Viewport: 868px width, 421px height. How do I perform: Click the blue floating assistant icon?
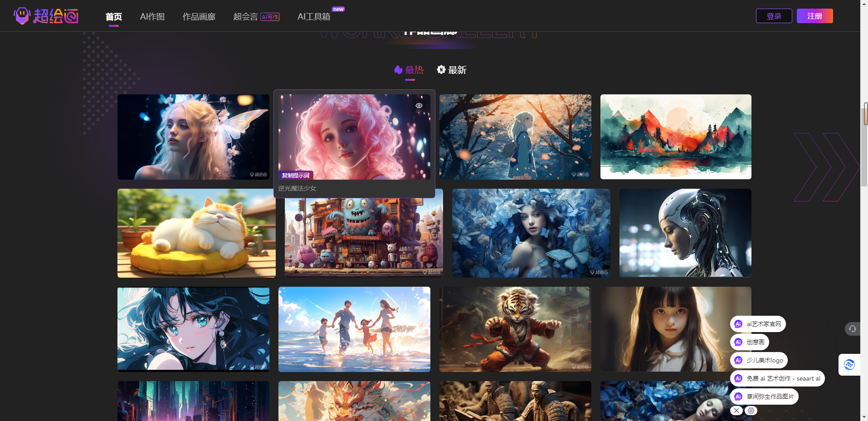pos(849,365)
